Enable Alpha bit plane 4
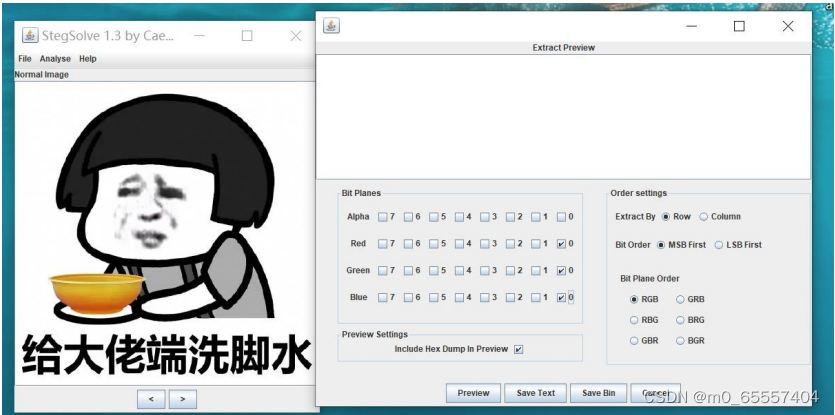Image resolution: width=835 pixels, height=415 pixels. tap(459, 217)
